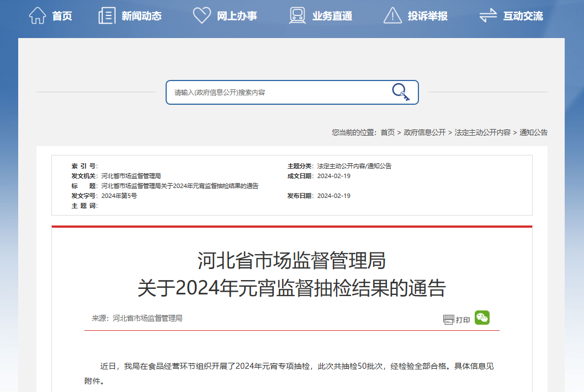This screenshot has height=392, width=584.
Task: Click 通知公告 breadcrumb link
Action: click(x=534, y=132)
